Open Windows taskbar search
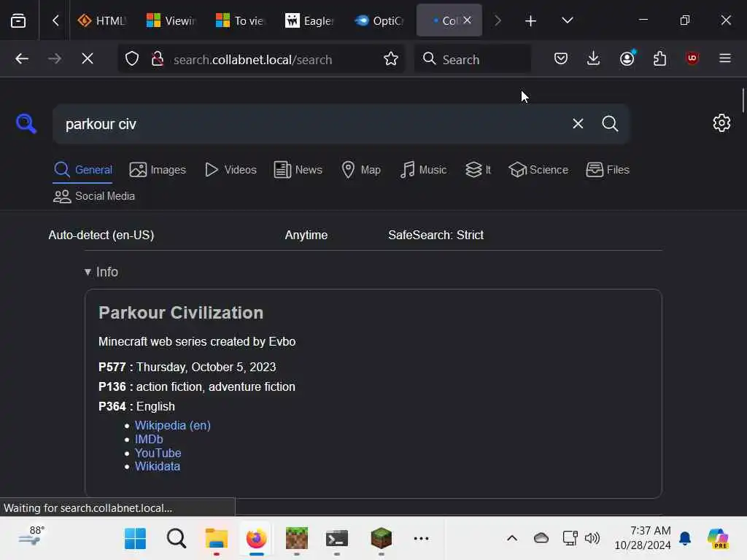Viewport: 747px width, 560px height. pyautogui.click(x=177, y=539)
